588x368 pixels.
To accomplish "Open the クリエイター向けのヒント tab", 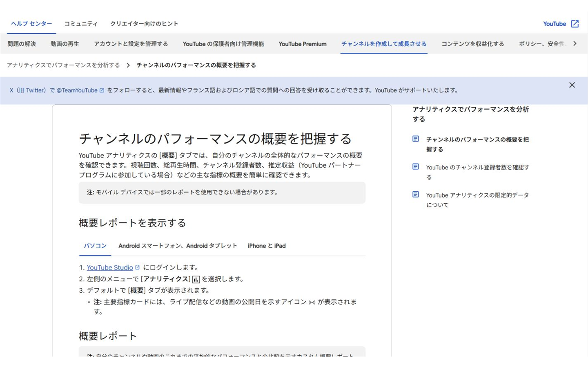I will coord(144,24).
